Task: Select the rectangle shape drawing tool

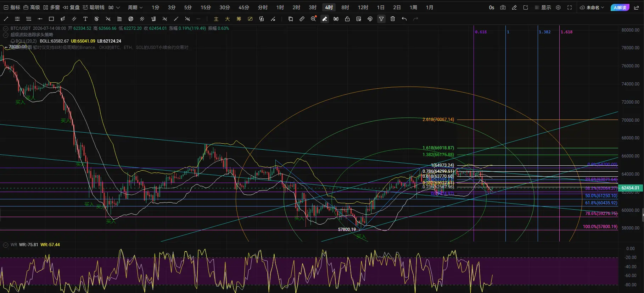Action: (x=51, y=19)
